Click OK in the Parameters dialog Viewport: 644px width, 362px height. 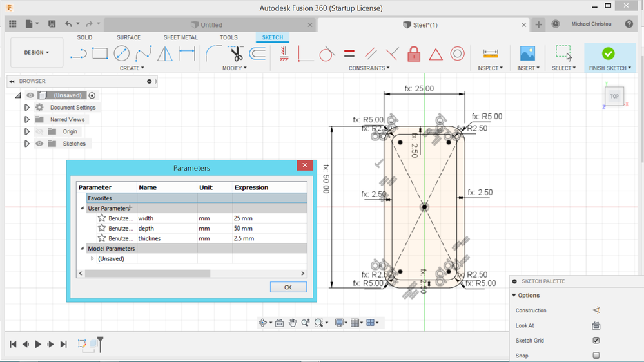[288, 287]
